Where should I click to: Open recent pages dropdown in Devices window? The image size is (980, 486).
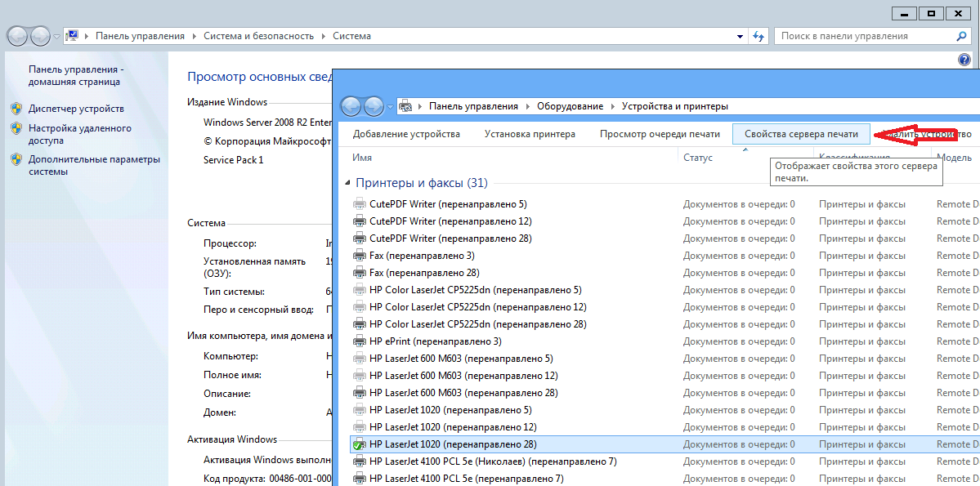[391, 107]
